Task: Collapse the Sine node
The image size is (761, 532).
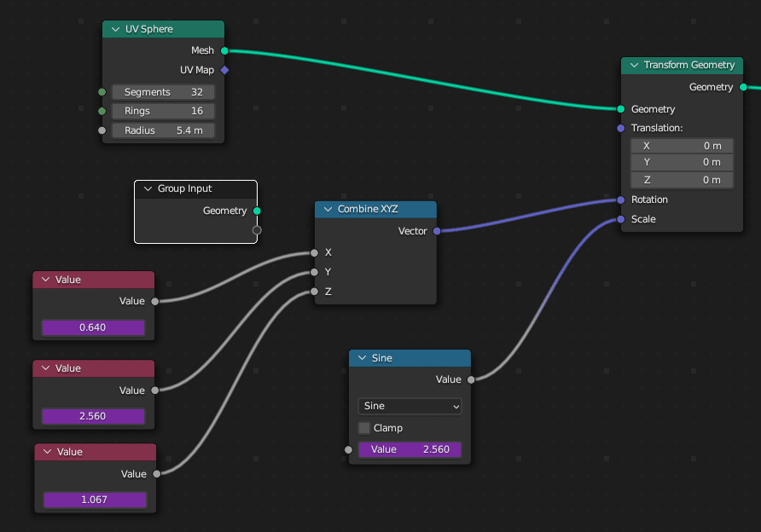Action: point(362,358)
